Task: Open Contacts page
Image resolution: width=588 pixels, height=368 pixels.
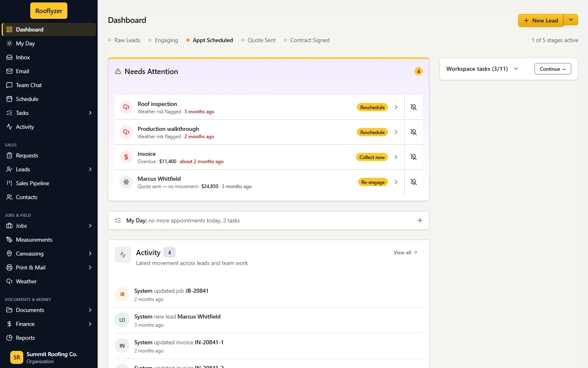Action: point(49,197)
